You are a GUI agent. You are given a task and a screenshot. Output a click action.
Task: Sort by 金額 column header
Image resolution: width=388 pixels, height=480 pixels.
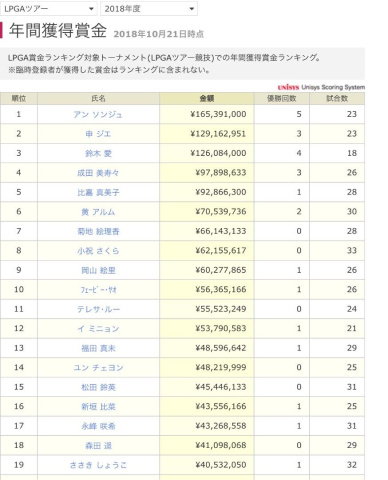coord(207,98)
